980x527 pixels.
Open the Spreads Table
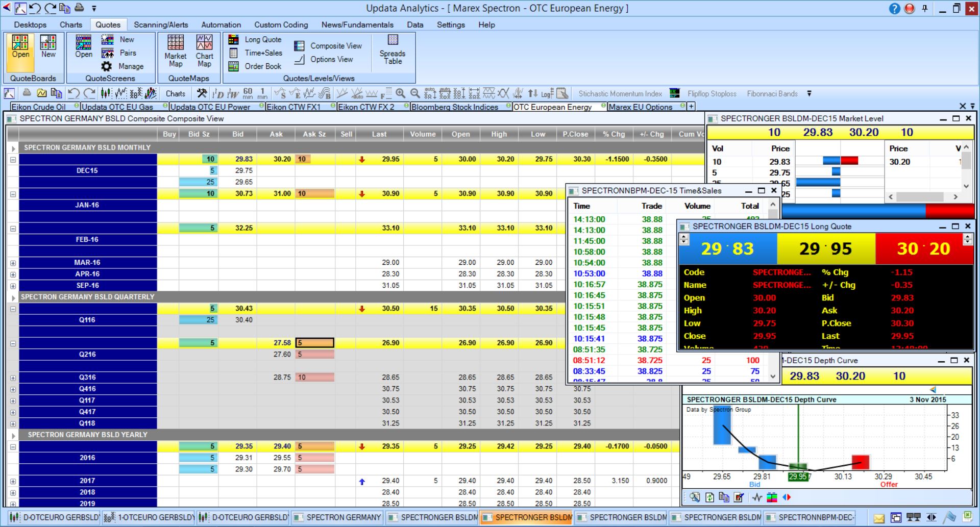pyautogui.click(x=392, y=49)
